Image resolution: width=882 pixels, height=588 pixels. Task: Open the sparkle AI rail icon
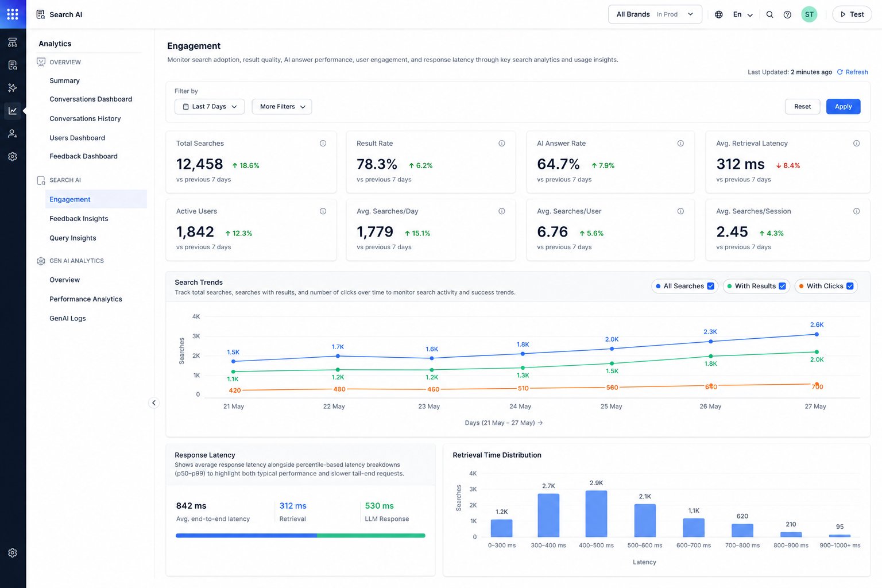[x=13, y=88]
